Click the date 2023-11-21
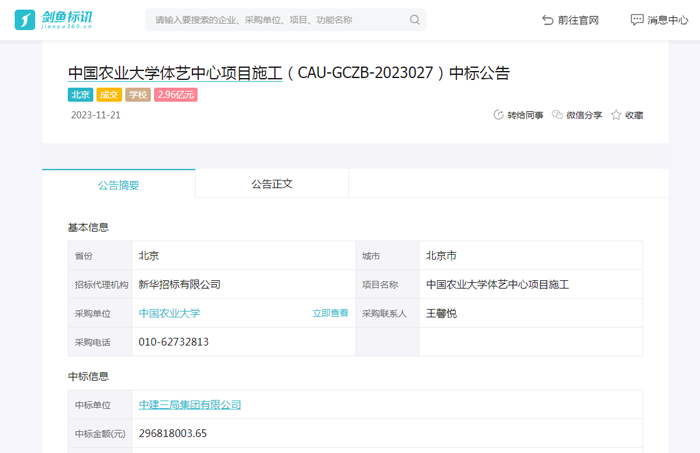This screenshot has height=453, width=700. coord(96,115)
